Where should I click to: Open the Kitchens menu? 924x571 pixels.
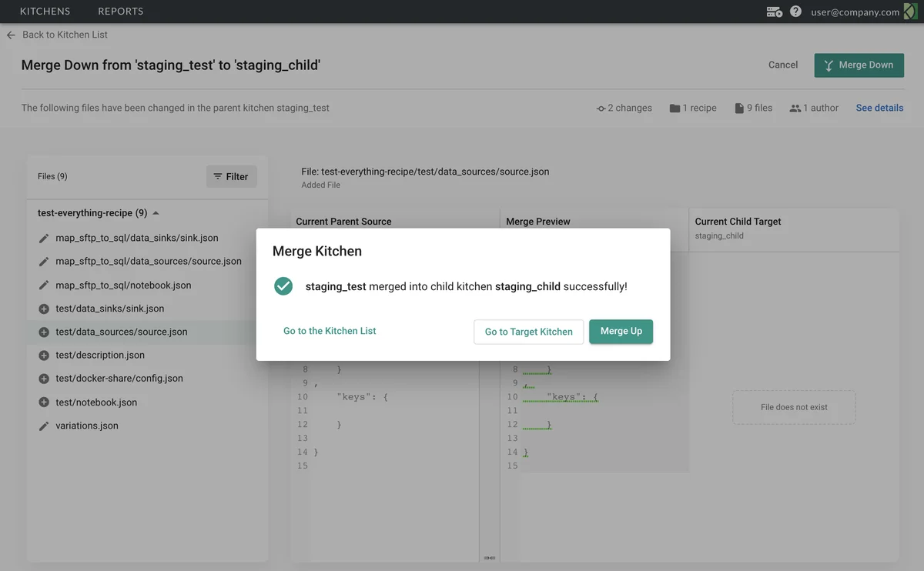click(x=45, y=12)
